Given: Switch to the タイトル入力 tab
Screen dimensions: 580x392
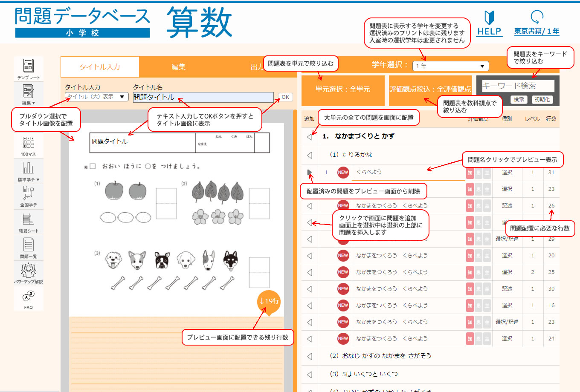Looking at the screenshot, I should point(100,67).
